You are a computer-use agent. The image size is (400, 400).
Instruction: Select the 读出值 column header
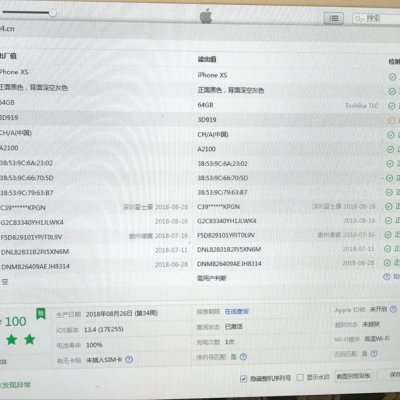207,59
